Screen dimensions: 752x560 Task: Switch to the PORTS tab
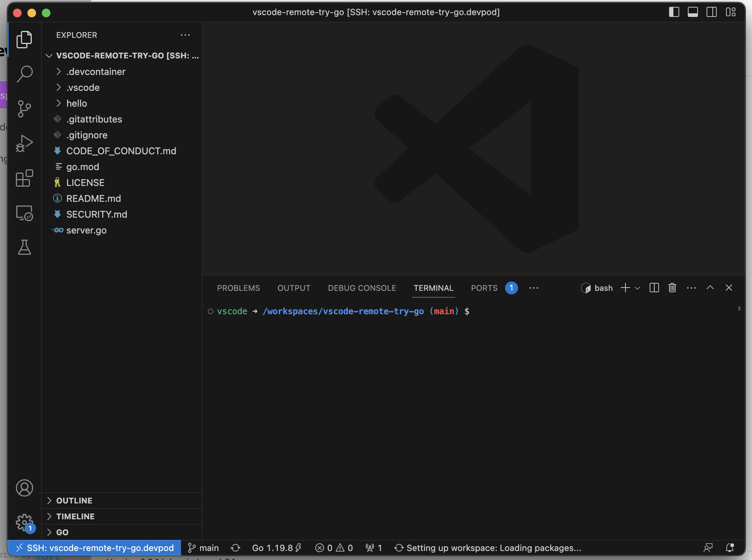[484, 288]
